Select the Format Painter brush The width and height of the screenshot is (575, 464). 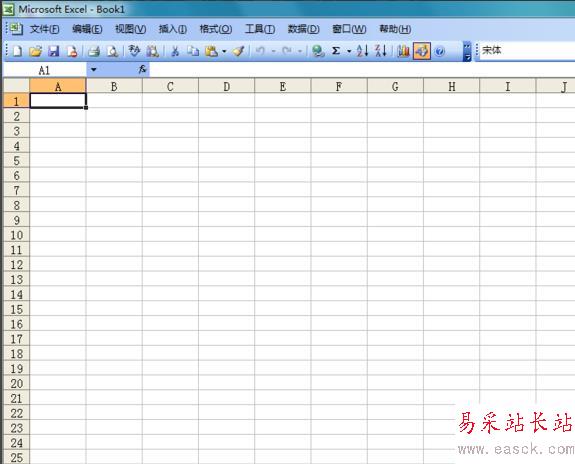pos(239,51)
